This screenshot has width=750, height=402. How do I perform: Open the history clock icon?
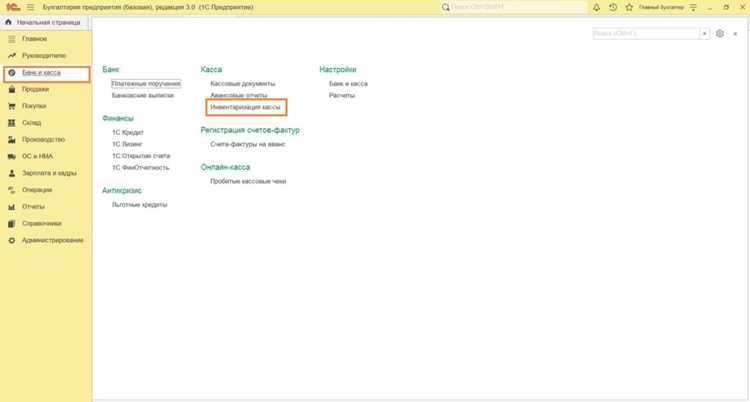pyautogui.click(x=613, y=7)
